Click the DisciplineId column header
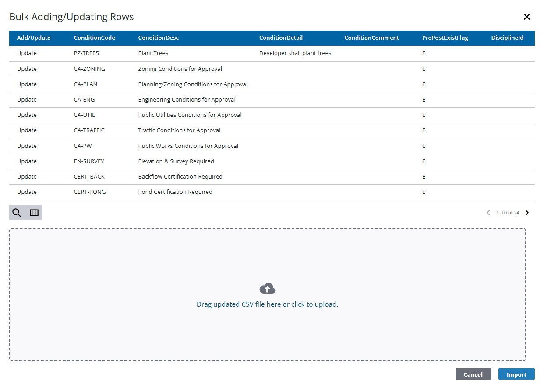The image size is (544, 392). pos(507,38)
